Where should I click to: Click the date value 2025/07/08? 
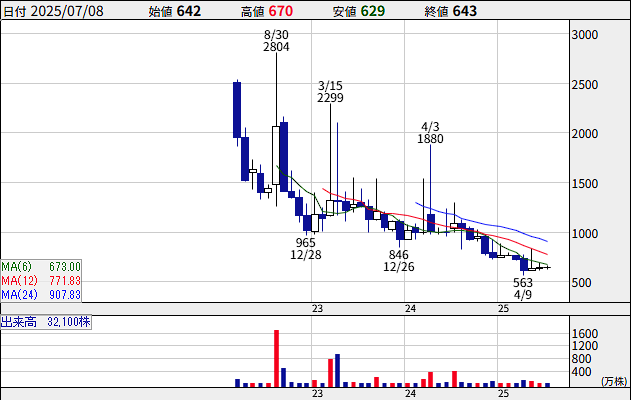67,11
